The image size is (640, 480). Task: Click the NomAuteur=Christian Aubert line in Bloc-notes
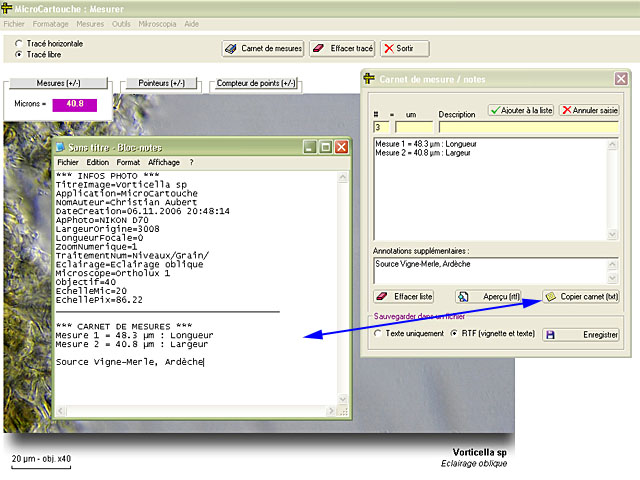127,202
